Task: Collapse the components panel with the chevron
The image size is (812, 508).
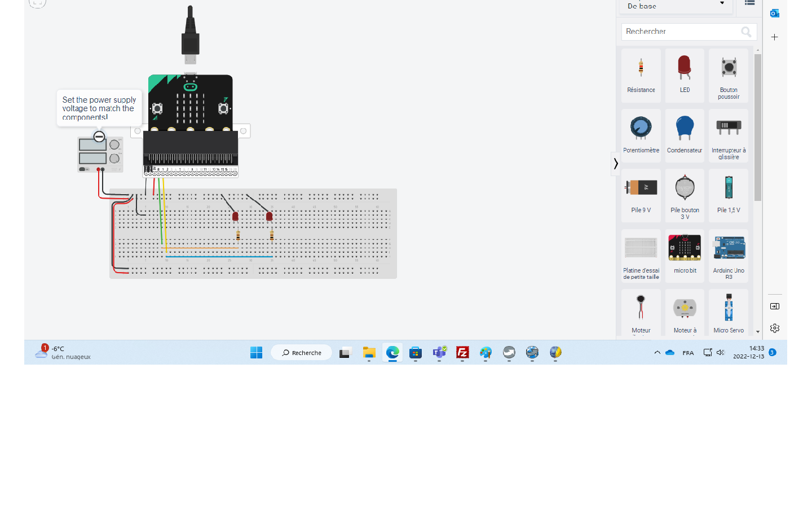Action: 616,164
